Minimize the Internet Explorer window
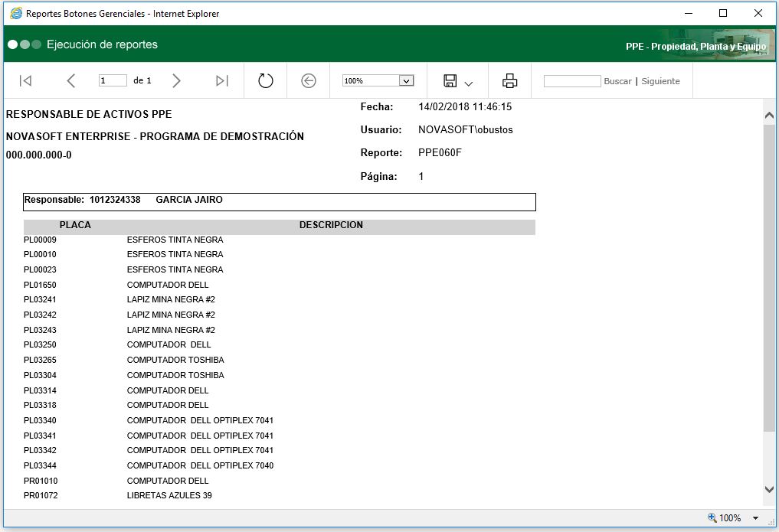 (689, 14)
